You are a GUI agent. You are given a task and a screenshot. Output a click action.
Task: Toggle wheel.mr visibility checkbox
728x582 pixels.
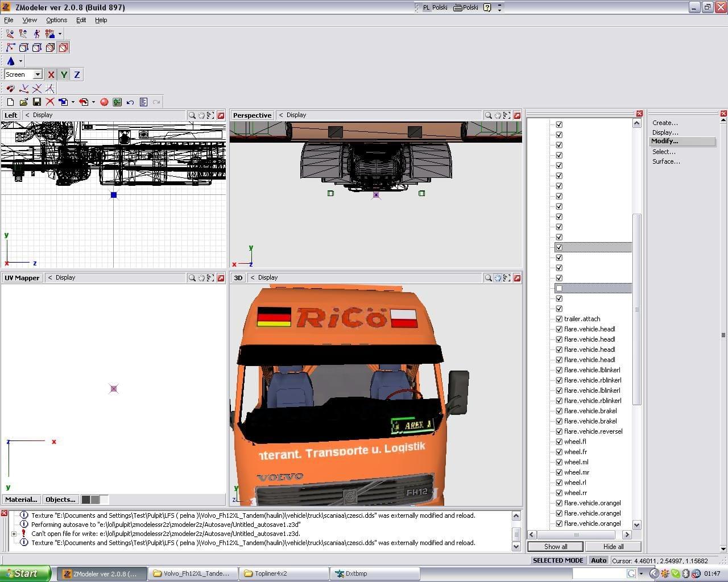pyautogui.click(x=559, y=472)
